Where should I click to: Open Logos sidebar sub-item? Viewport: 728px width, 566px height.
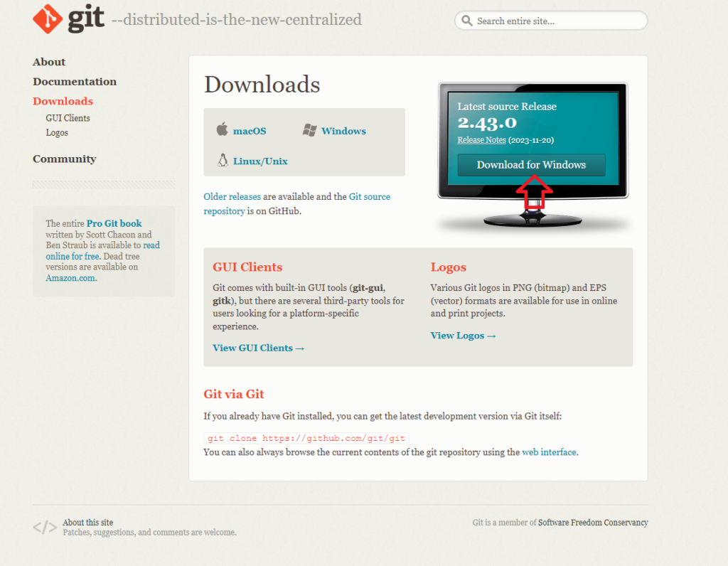57,133
